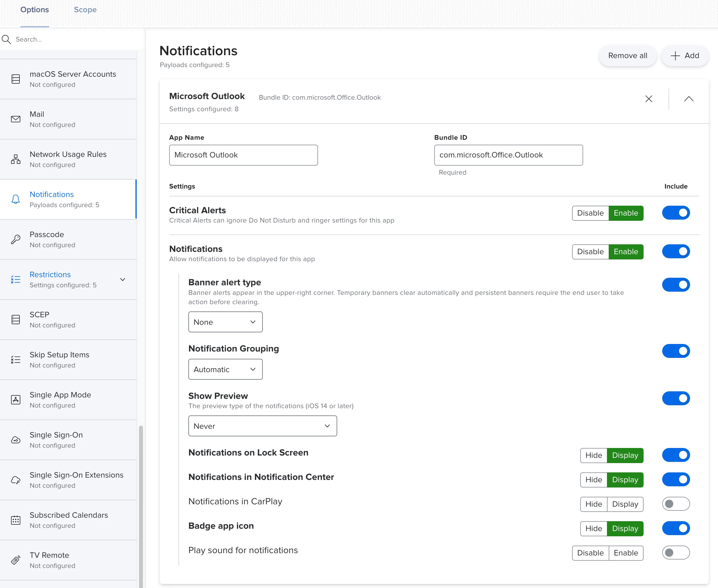Choose Display for Badge app icon
The image size is (718, 588).
625,528
